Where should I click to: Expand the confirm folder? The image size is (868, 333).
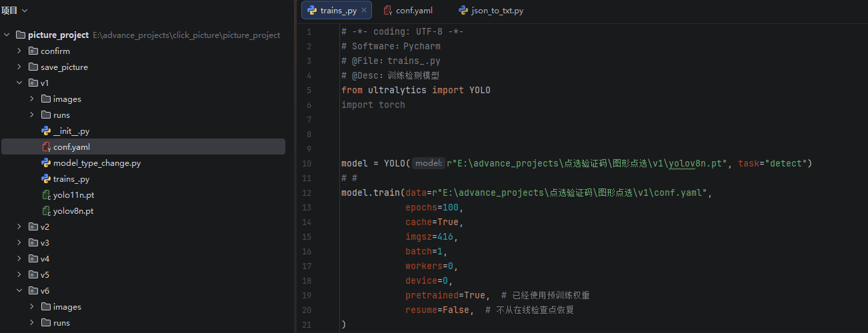pyautogui.click(x=19, y=51)
